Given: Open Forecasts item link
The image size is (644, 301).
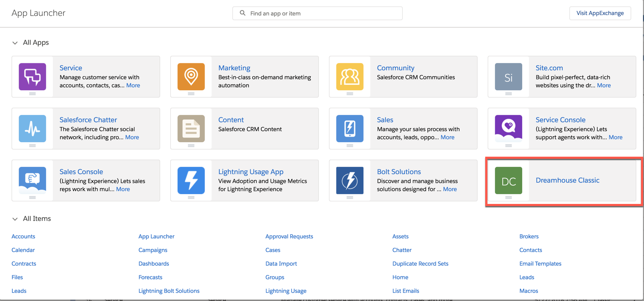Looking at the screenshot, I should (150, 277).
